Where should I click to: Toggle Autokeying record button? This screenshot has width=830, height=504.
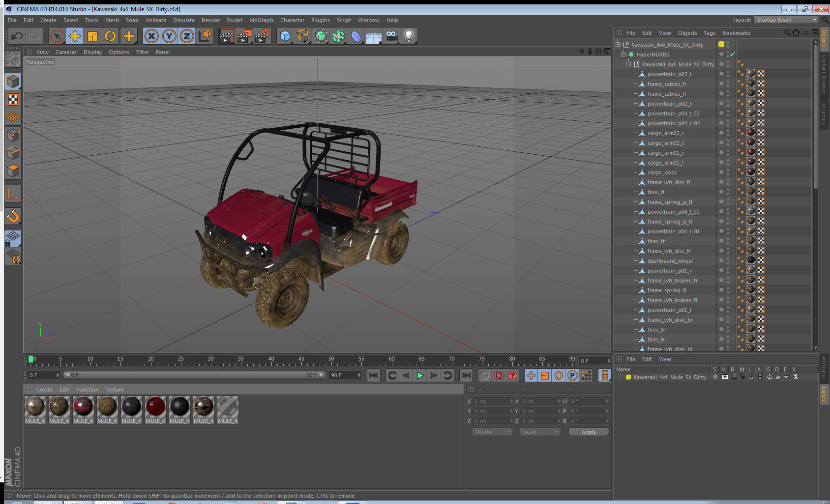pos(499,375)
